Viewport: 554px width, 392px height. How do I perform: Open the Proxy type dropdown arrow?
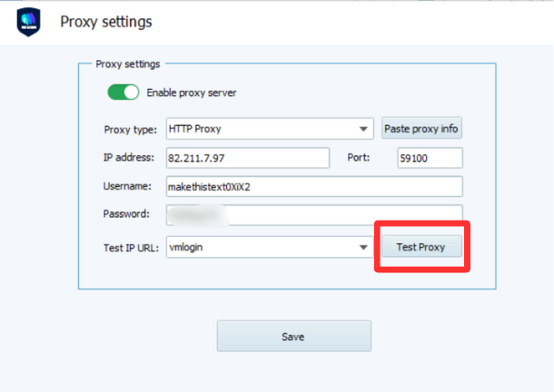pos(364,129)
